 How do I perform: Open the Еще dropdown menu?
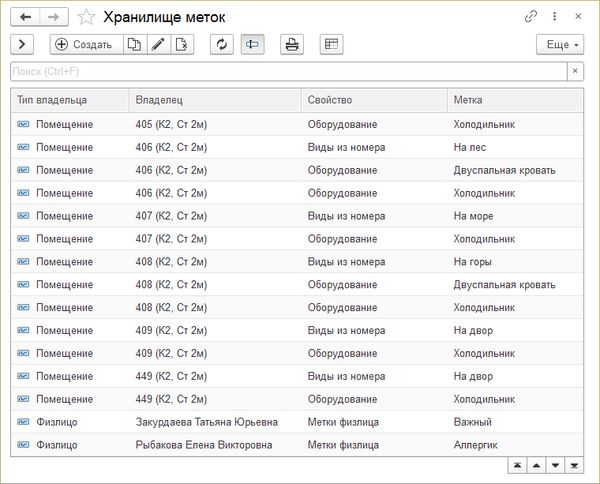click(x=559, y=44)
